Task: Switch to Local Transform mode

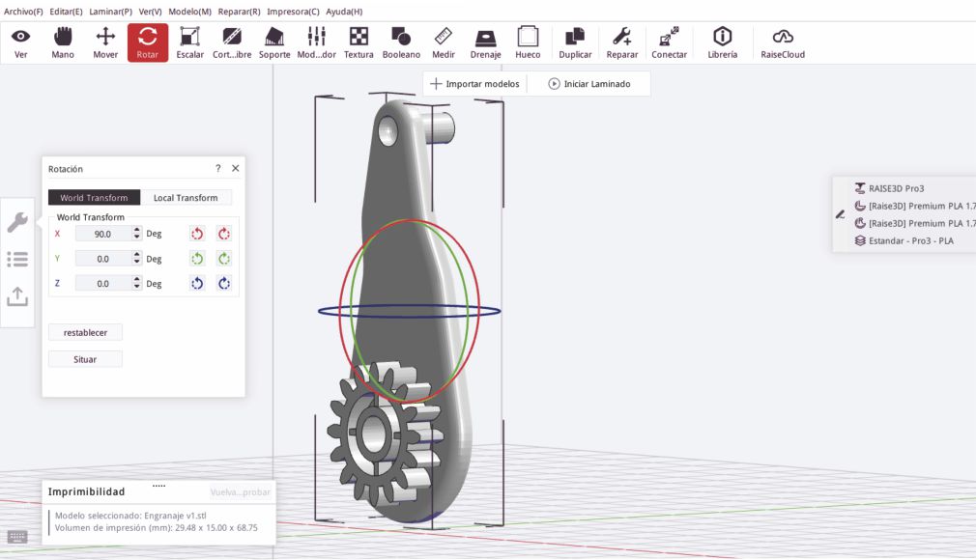Action: pyautogui.click(x=186, y=198)
